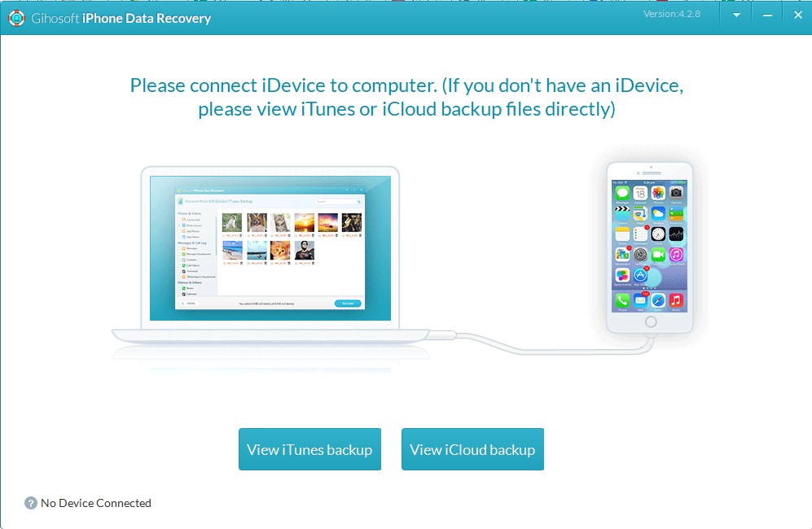Click the Gihosoft iPhone Data Recovery title
812x529 pixels.
pos(121,18)
